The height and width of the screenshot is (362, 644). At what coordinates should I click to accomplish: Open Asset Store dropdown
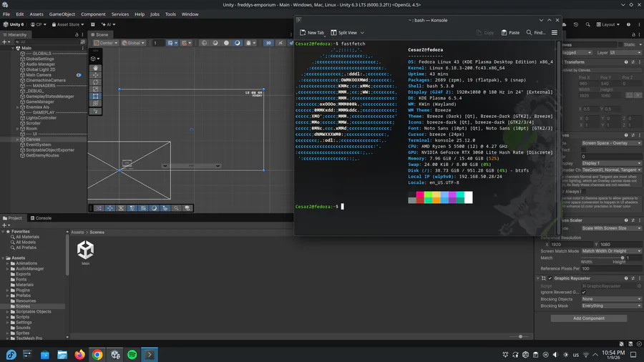point(68,24)
